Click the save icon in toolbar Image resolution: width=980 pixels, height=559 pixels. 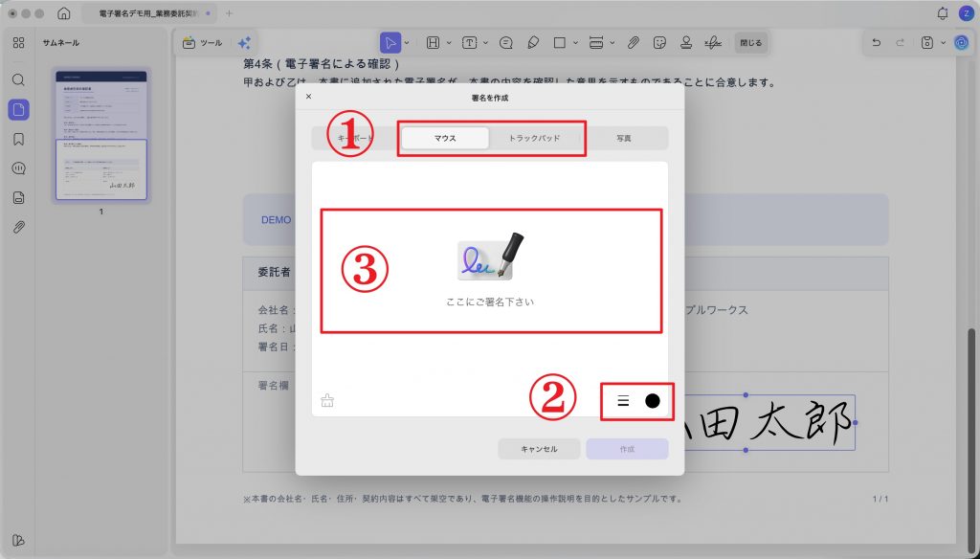click(927, 42)
